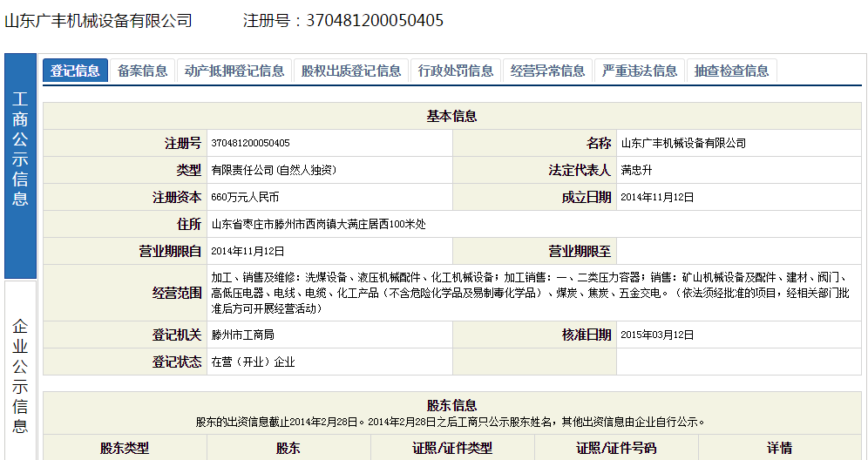Show the 抽查检查信息 tab
This screenshot has width=868, height=460.
point(731,71)
